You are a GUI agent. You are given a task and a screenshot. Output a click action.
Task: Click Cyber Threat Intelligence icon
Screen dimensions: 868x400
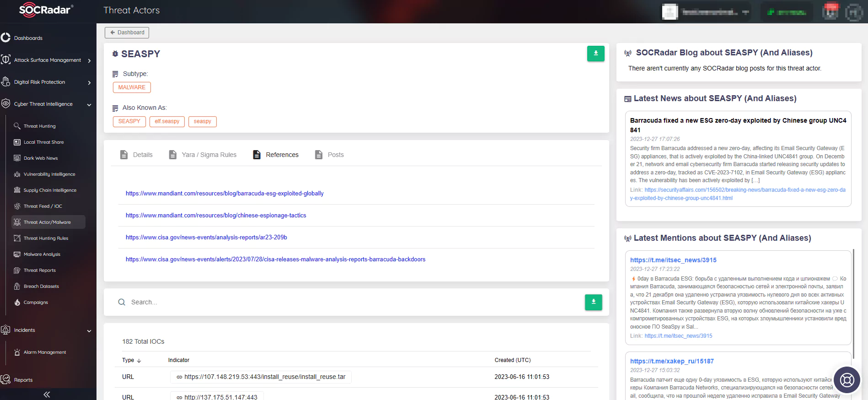[5, 103]
